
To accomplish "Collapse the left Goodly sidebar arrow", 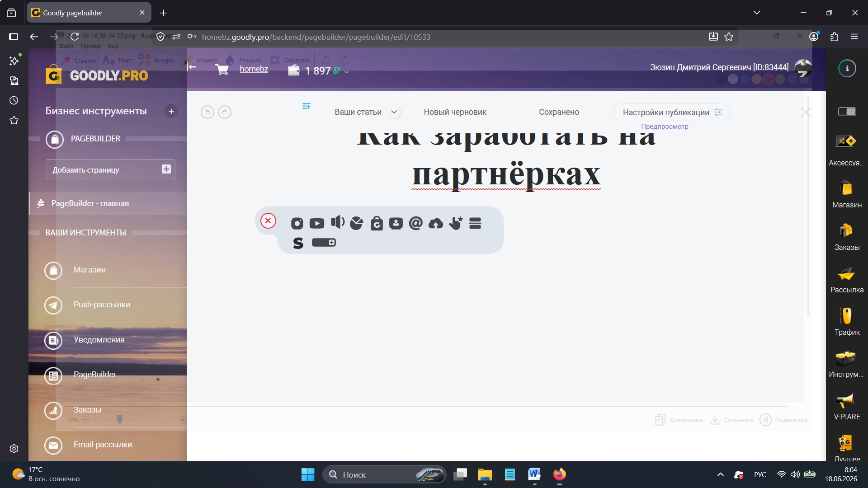I will [x=192, y=67].
